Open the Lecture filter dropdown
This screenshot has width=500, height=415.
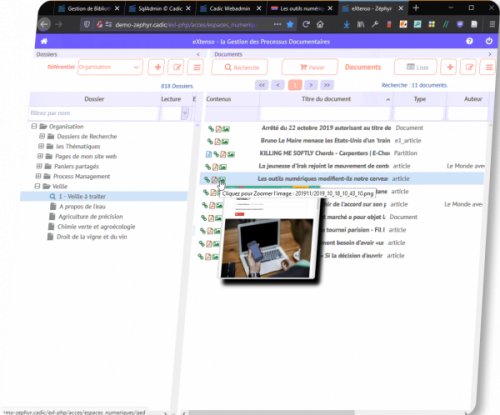click(185, 113)
